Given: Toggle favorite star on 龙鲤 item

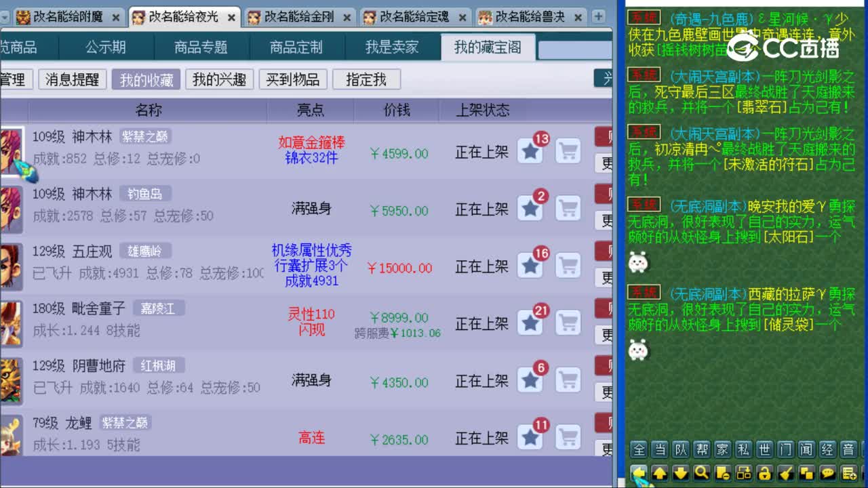Looking at the screenshot, I should [x=530, y=438].
